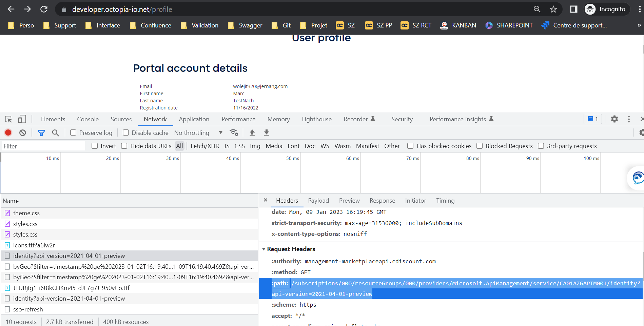This screenshot has height=326, width=644.
Task: Toggle the network filter funnel
Action: [x=41, y=133]
